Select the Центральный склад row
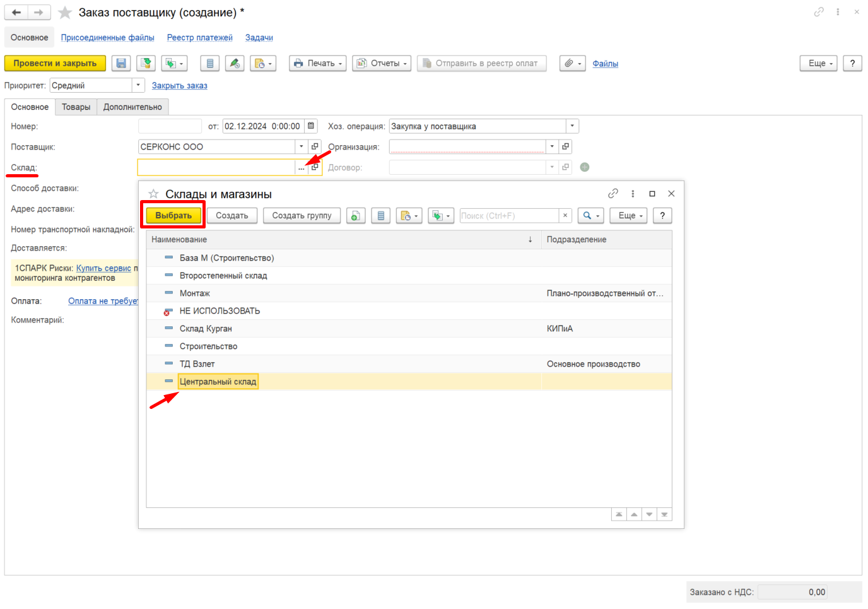The width and height of the screenshot is (868, 609). pyautogui.click(x=409, y=381)
